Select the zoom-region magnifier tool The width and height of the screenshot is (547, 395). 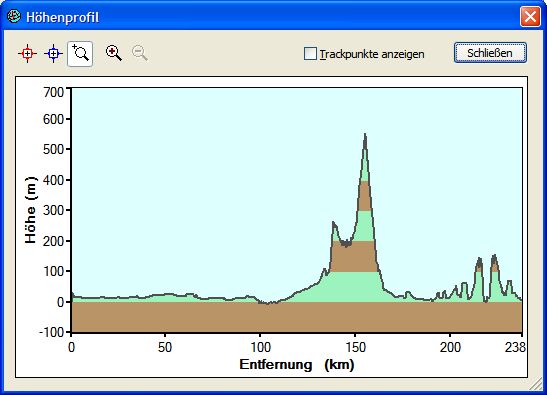click(x=80, y=54)
